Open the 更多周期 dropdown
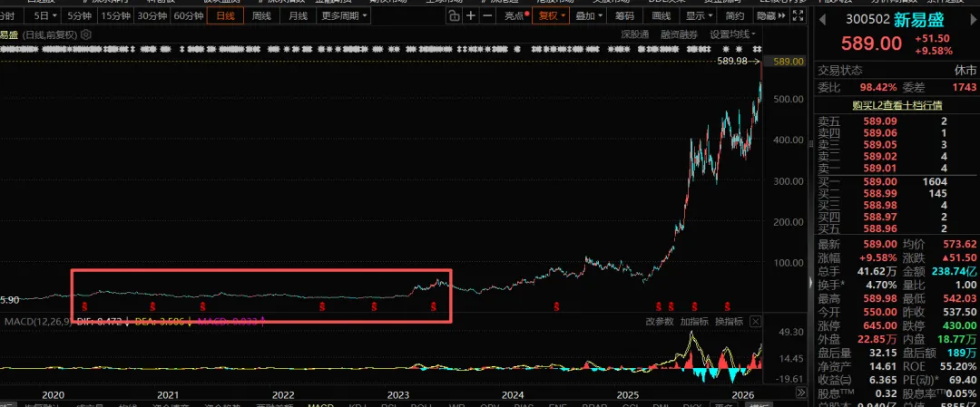This screenshot has width=980, height=407. pyautogui.click(x=345, y=15)
